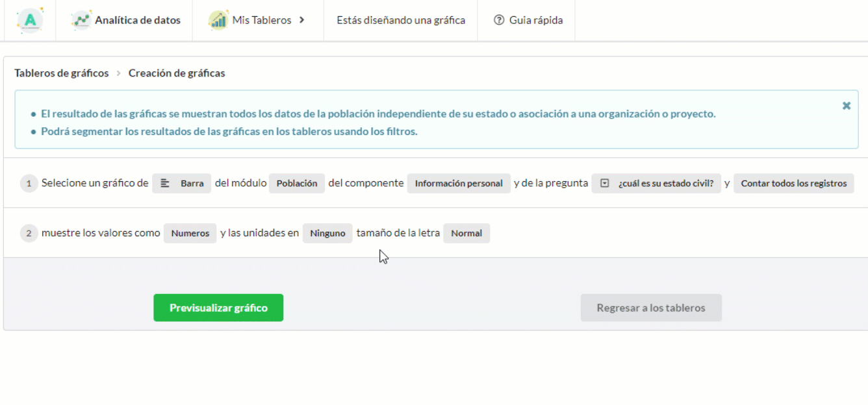Click the Previsualizar gráfico button
Screen dimensions: 868x405
(x=218, y=308)
